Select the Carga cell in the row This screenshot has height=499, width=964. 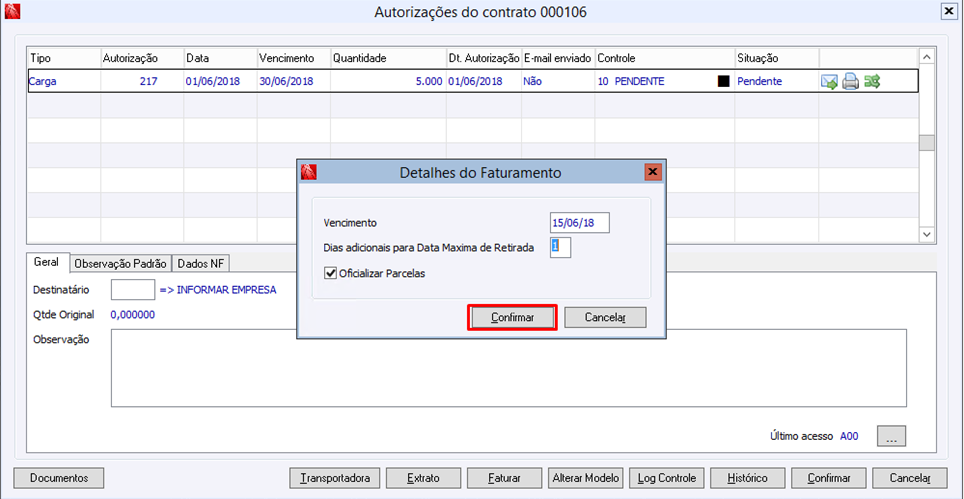tap(64, 81)
